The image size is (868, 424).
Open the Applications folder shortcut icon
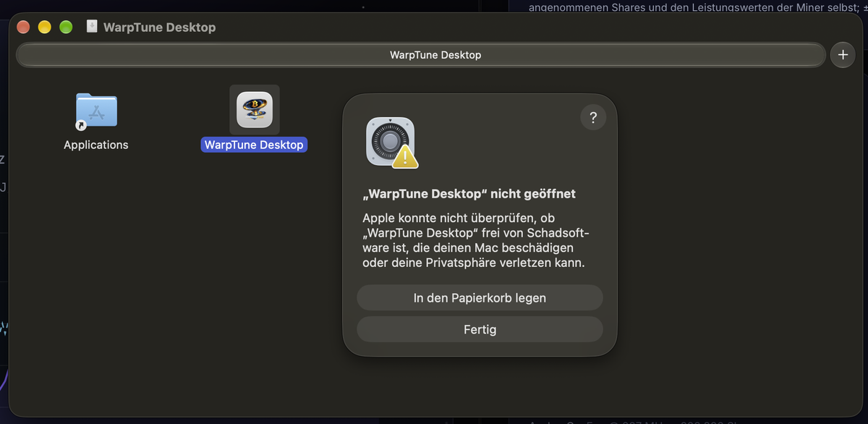click(96, 111)
